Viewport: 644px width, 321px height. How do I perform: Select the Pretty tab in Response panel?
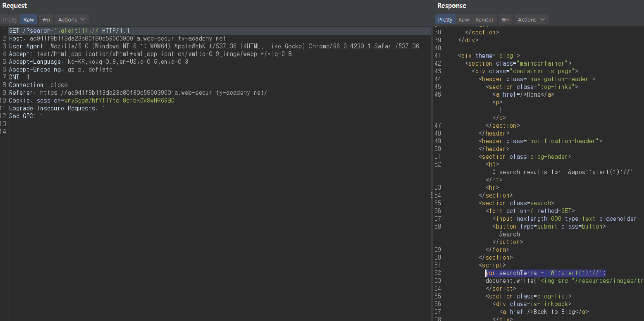coord(445,20)
